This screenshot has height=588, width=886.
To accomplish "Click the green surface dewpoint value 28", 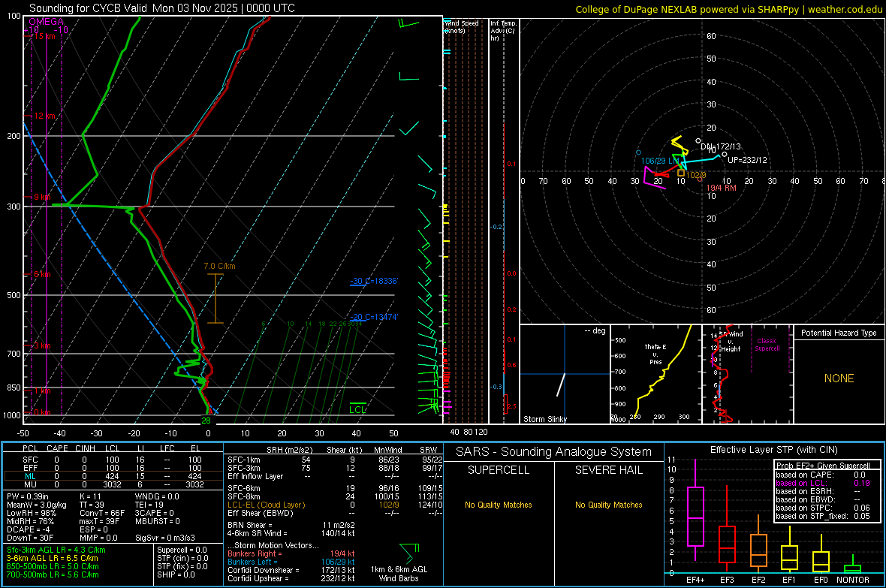I will pyautogui.click(x=206, y=421).
